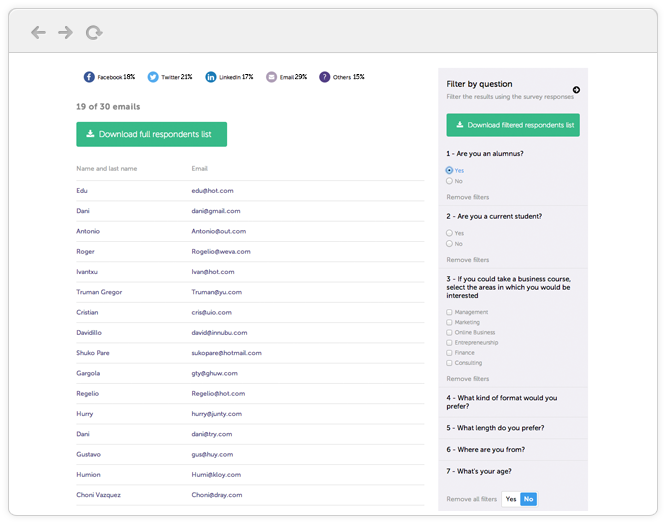Viewport: 666px width, 529px height.
Task: Select Yes for alumnus question
Action: pyautogui.click(x=449, y=171)
